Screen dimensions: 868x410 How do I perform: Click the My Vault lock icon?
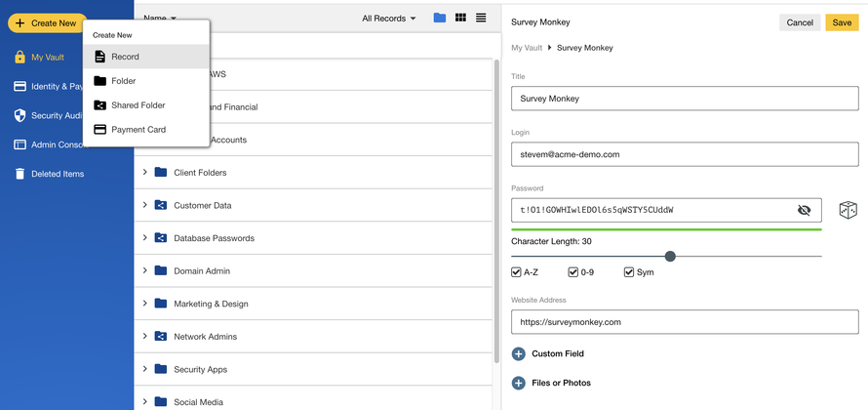[x=20, y=57]
